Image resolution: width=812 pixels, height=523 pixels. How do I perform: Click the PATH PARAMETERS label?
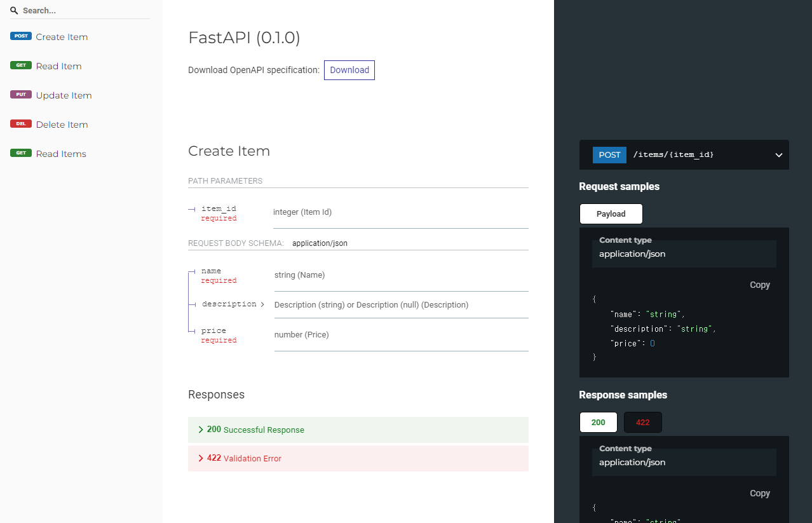226,181
